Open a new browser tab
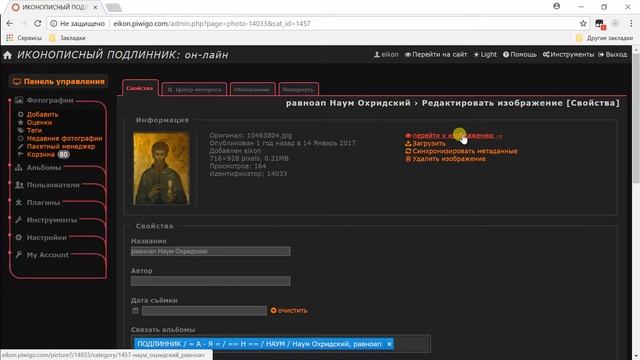640x360 pixels. point(113,7)
